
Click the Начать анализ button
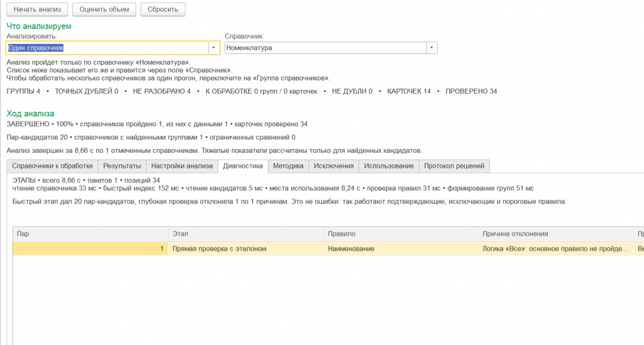tap(37, 9)
